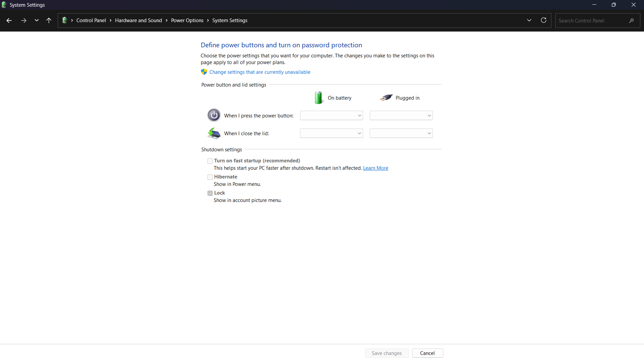Click the On battery column label
This screenshot has height=362, width=644.
pyautogui.click(x=340, y=98)
